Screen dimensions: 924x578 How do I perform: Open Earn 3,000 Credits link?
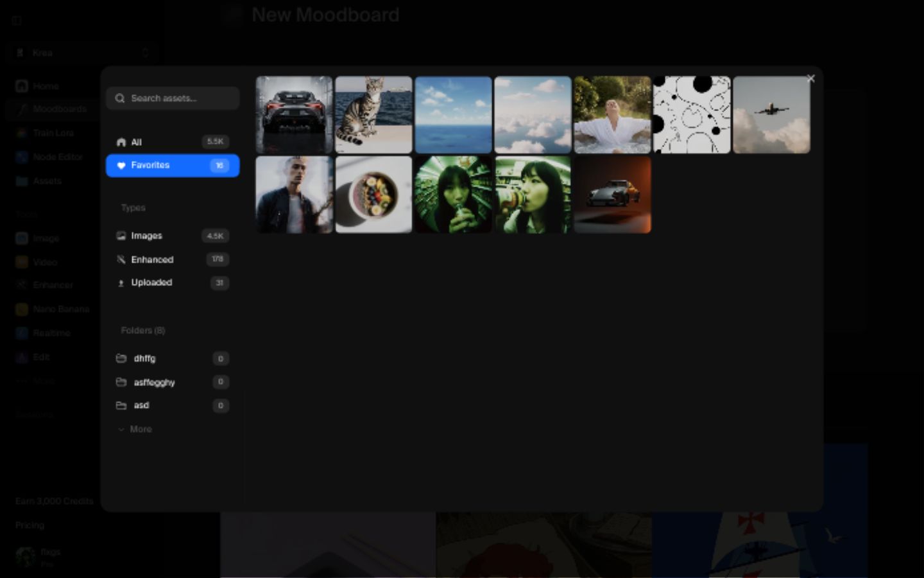(55, 501)
